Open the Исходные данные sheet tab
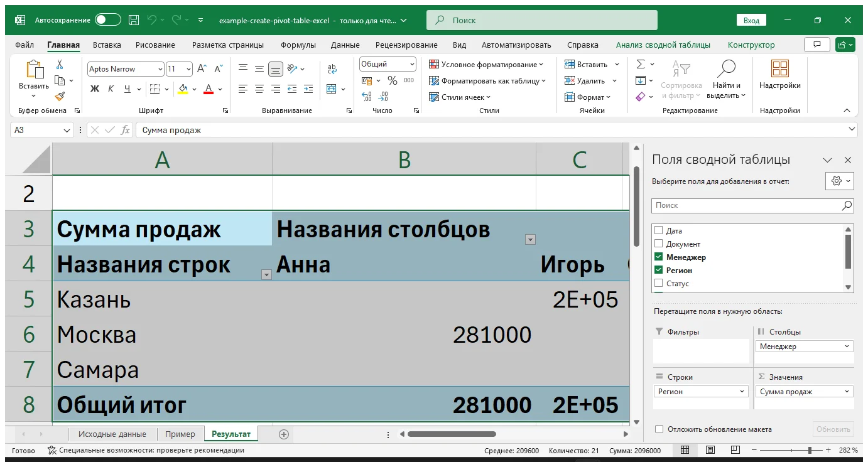 [x=112, y=434]
